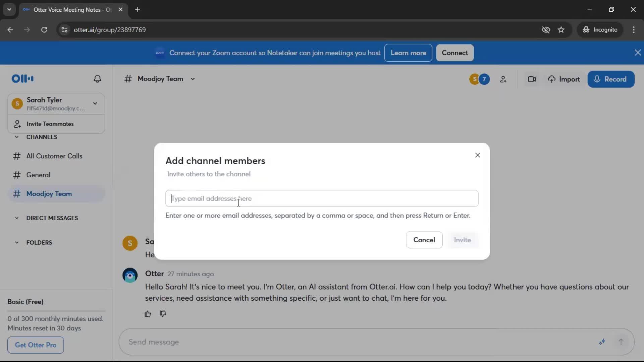Click the Otter logo in sidebar
Screen dimensions: 644x362
22,79
